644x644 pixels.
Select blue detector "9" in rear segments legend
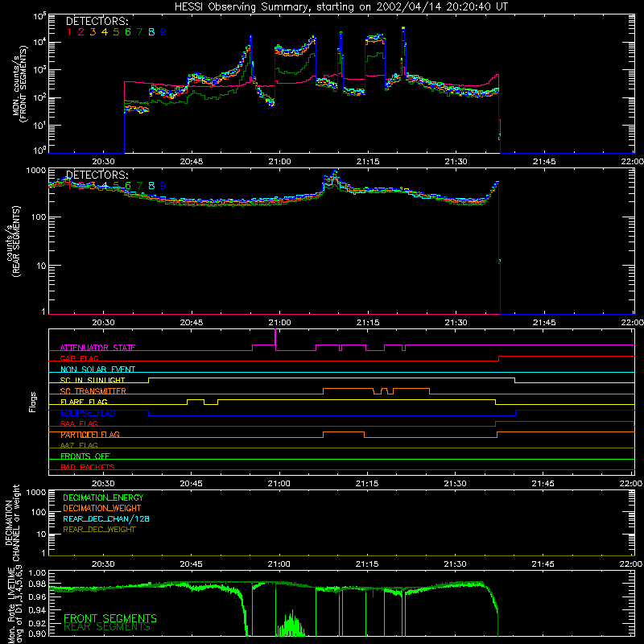click(163, 186)
